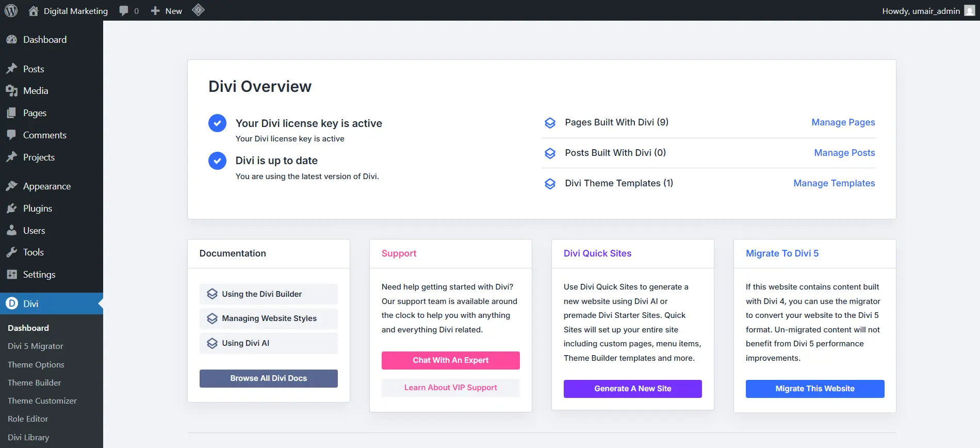The width and height of the screenshot is (980, 448).
Task: Follow the Manage Templates link
Action: pyautogui.click(x=834, y=183)
